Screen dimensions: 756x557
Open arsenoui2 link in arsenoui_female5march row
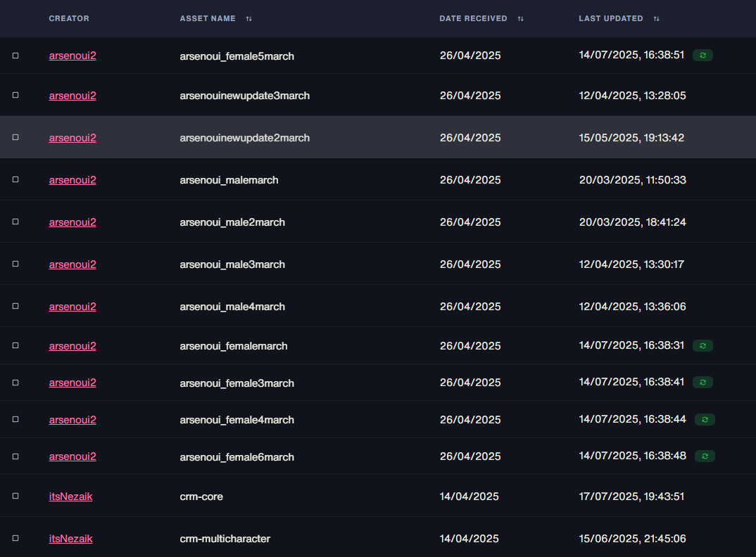click(x=73, y=56)
